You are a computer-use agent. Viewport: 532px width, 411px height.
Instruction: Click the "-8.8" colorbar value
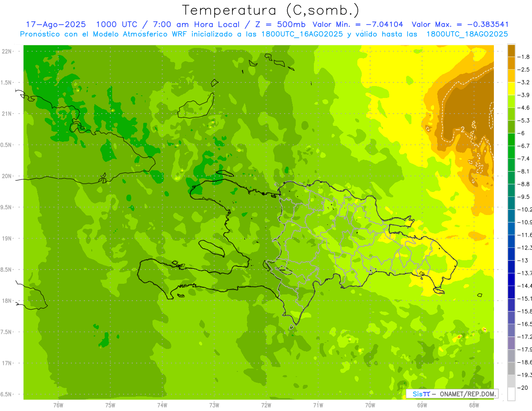(x=524, y=184)
